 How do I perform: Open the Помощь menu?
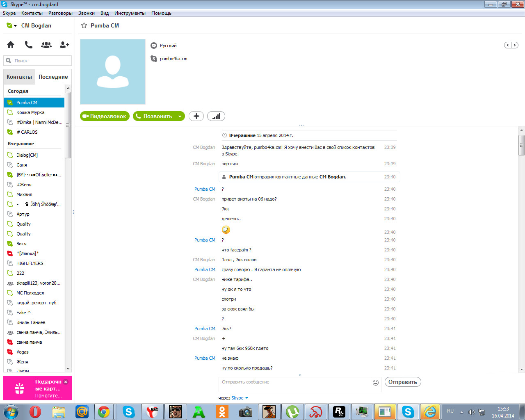(161, 13)
